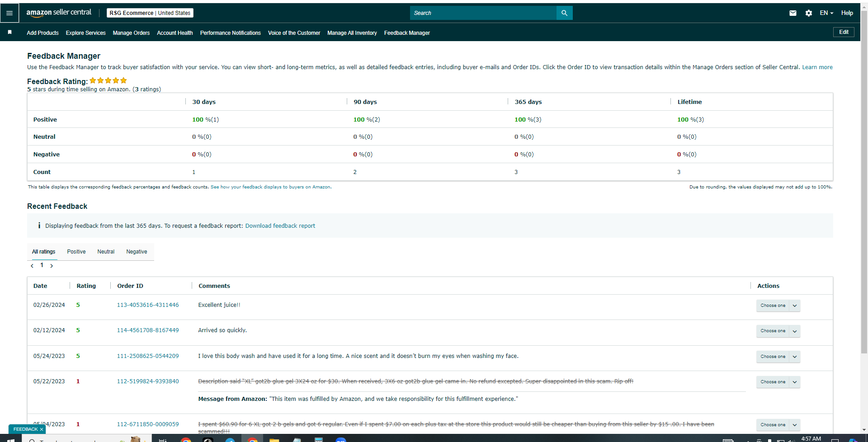Open Account Health menu item
Image resolution: width=868 pixels, height=442 pixels.
175,33
